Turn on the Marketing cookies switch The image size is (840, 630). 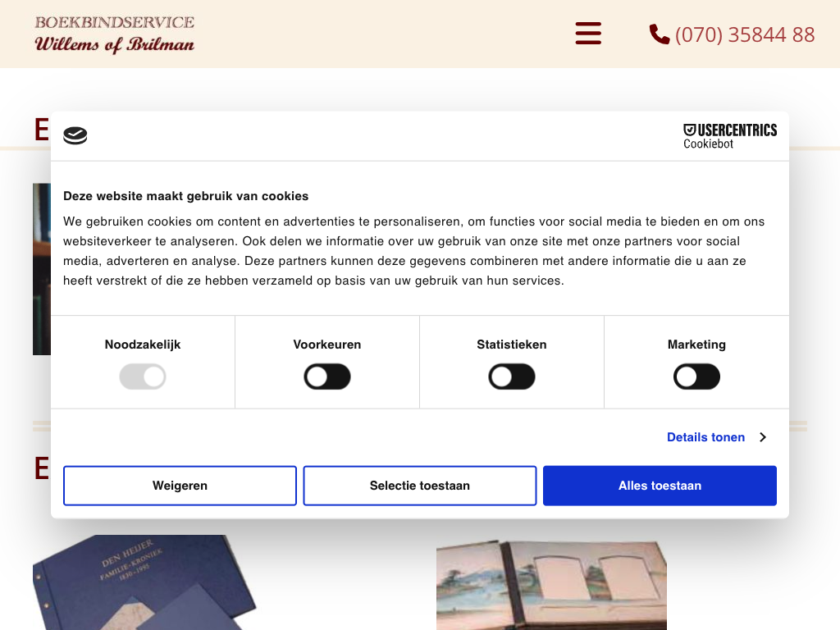click(696, 377)
